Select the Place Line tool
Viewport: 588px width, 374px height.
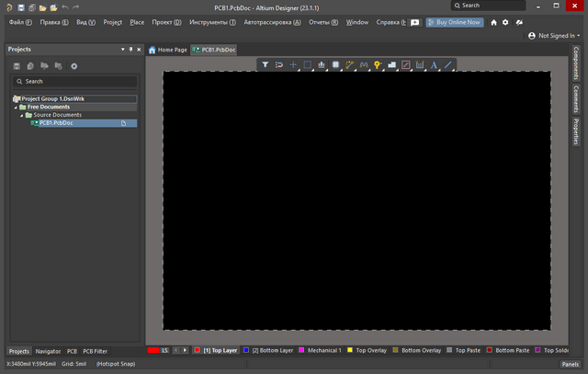pyautogui.click(x=448, y=65)
